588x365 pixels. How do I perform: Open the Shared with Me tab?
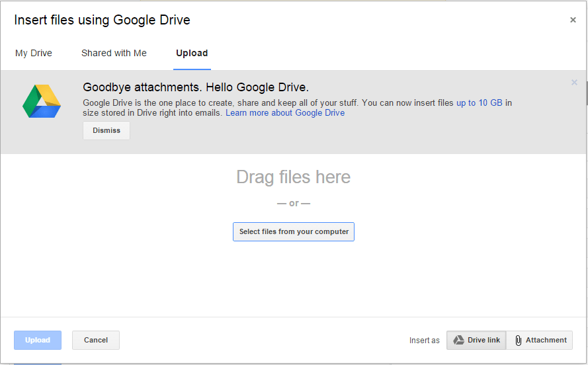point(114,53)
